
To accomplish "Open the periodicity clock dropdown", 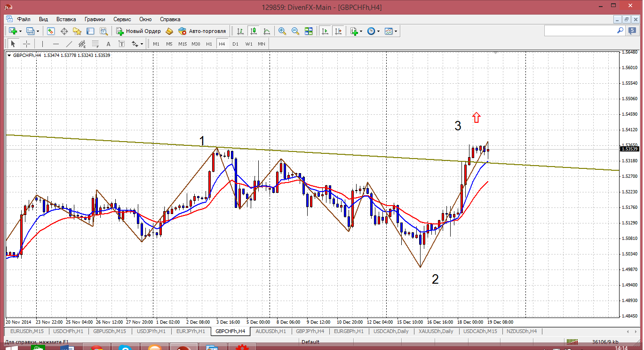I will (x=378, y=31).
